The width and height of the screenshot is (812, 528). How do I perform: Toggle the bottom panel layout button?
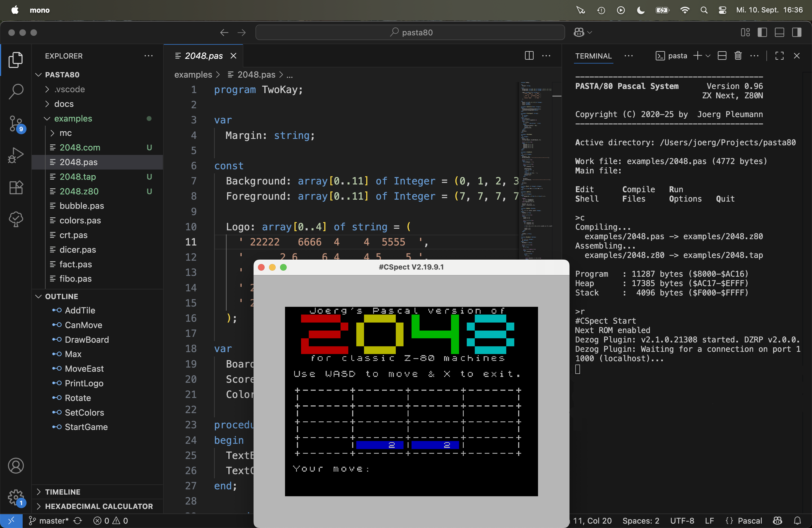click(780, 32)
